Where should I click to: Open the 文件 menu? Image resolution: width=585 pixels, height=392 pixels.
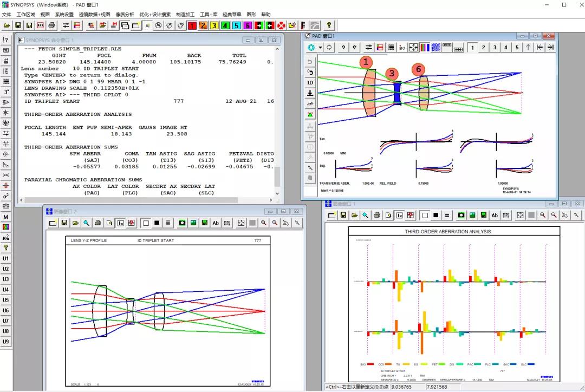6,14
